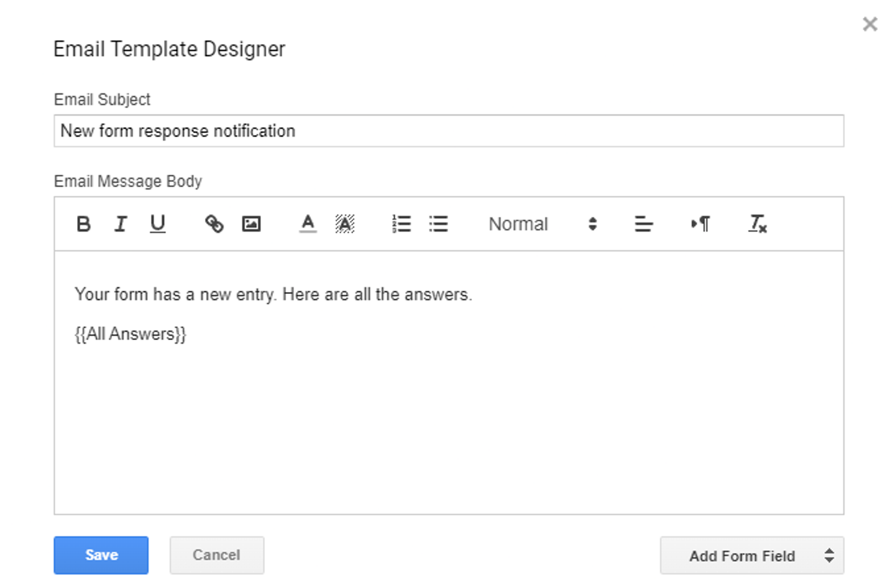Screen dimensions: 895x588
Task: Click inside the email message body
Action: [x=448, y=423]
